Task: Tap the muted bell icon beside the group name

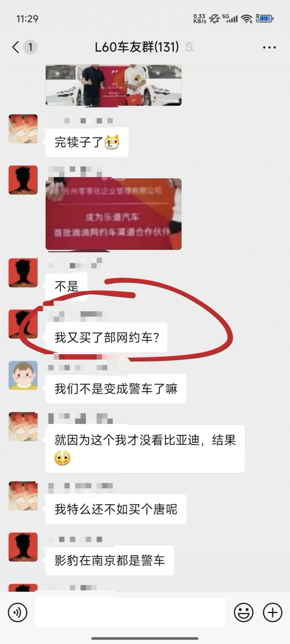Action: [x=189, y=47]
